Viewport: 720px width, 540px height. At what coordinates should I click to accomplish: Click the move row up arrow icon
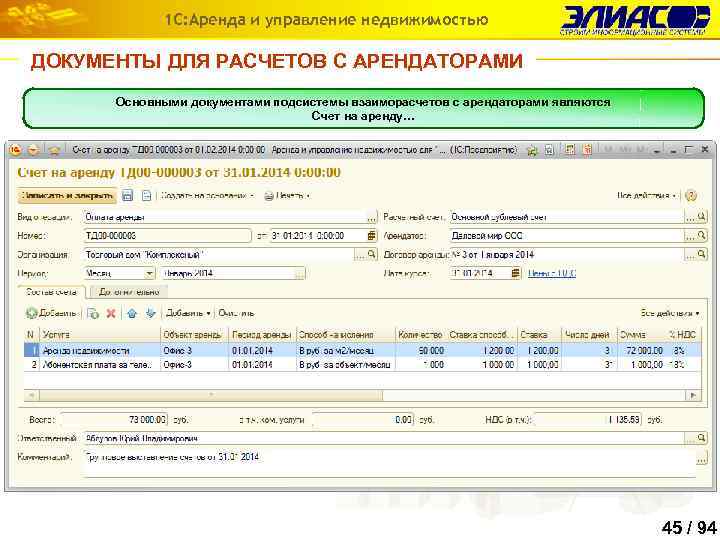tap(132, 313)
